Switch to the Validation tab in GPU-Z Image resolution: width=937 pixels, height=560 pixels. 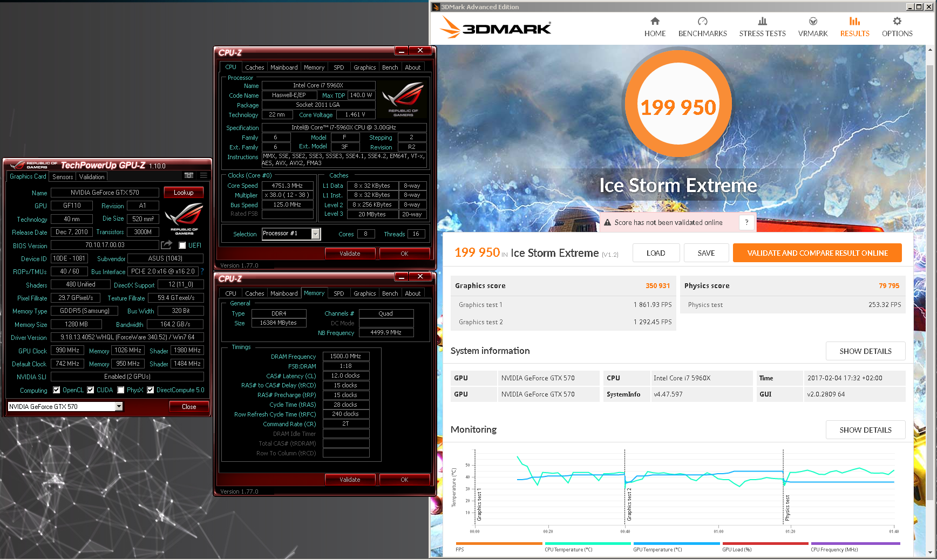coord(92,176)
